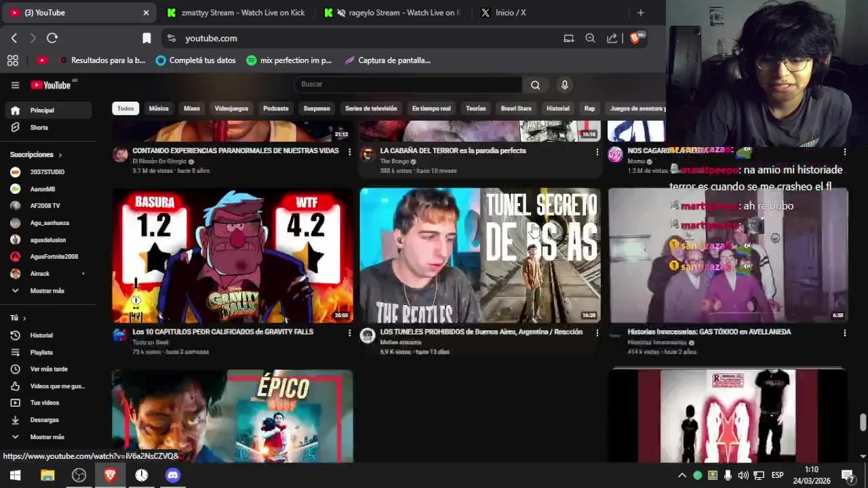Open the share icon in the address bar
This screenshot has width=868, height=488.
click(x=612, y=38)
